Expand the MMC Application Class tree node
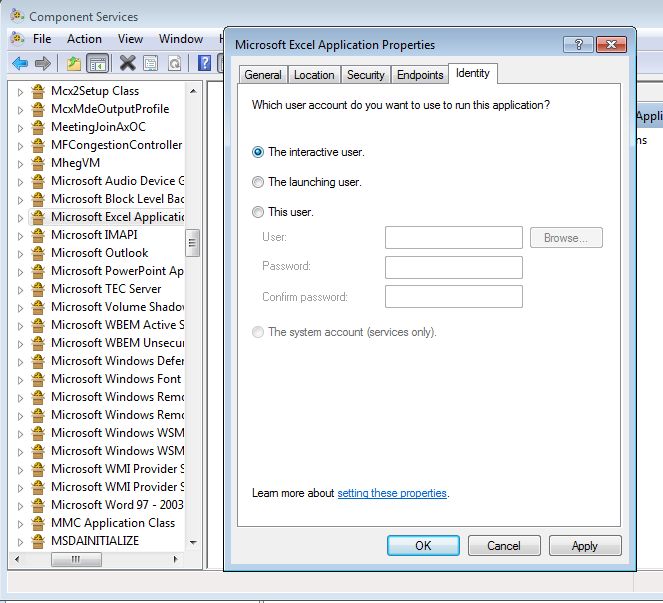663x603 pixels. pyautogui.click(x=20, y=524)
